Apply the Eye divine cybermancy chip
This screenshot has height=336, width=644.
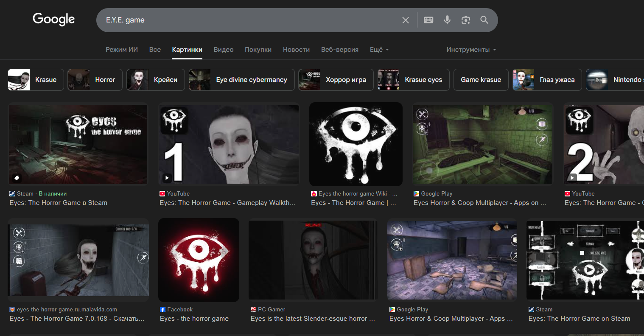(x=242, y=80)
